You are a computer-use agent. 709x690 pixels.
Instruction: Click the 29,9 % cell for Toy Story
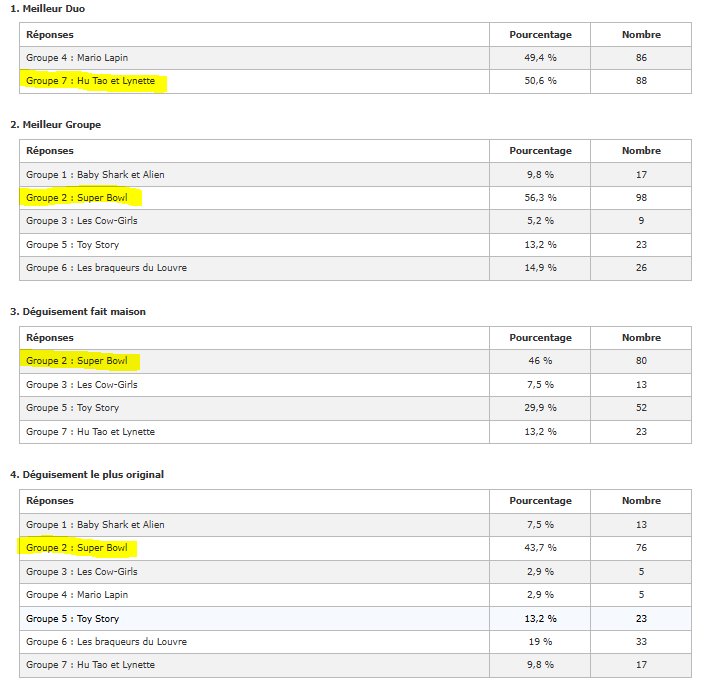click(x=540, y=408)
